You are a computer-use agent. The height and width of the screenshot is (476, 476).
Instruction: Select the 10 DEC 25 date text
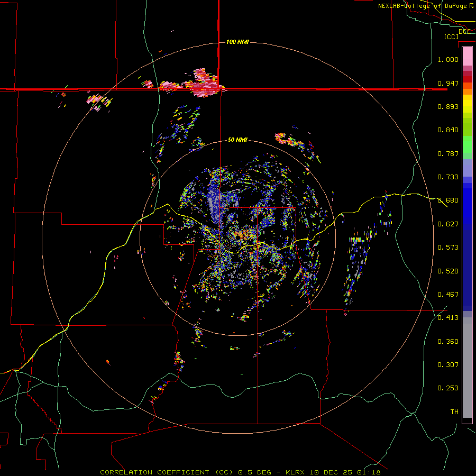(331, 472)
